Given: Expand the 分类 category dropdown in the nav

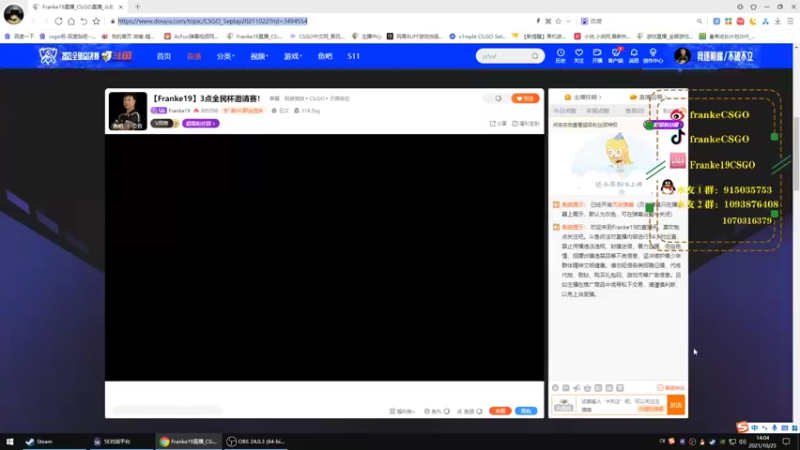Looking at the screenshot, I should click(225, 56).
